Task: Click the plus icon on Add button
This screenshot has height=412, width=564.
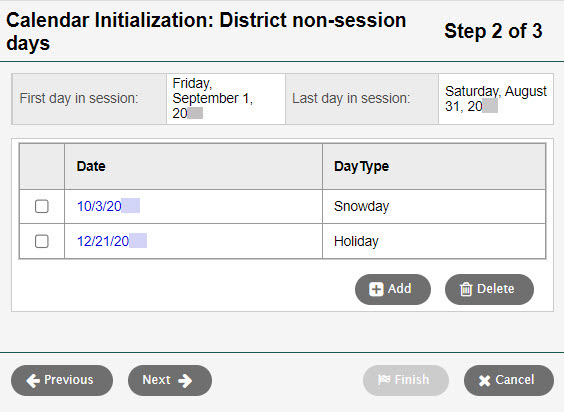Action: (376, 289)
